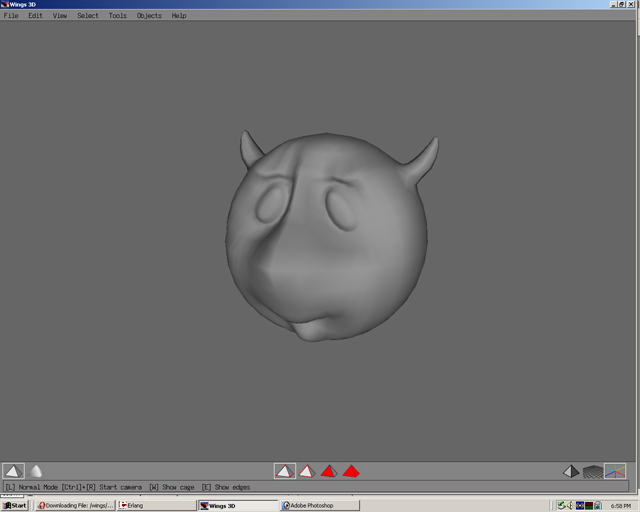Viewport: 640px width, 512px height.
Task: Click the green arrows system tray icon
Action: (x=562, y=505)
